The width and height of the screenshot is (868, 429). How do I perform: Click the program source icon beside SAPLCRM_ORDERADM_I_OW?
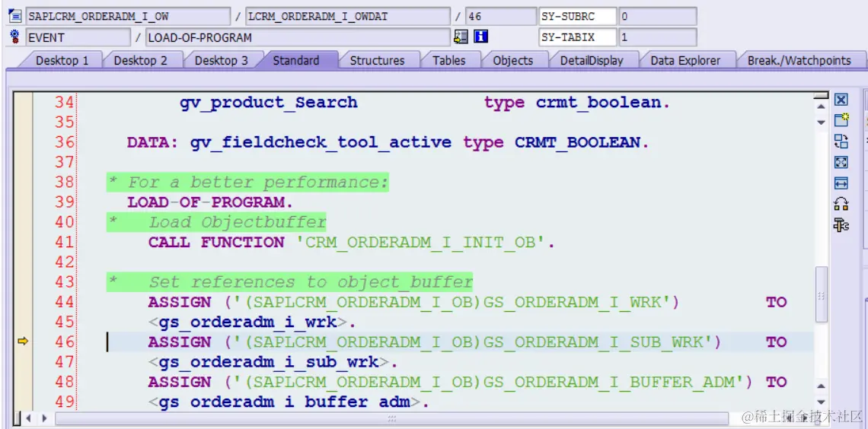15,16
